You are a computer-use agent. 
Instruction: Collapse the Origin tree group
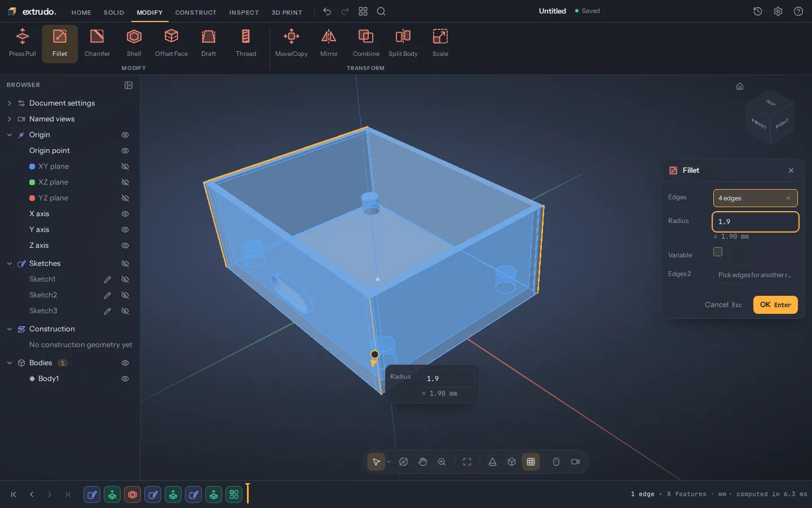click(x=10, y=135)
